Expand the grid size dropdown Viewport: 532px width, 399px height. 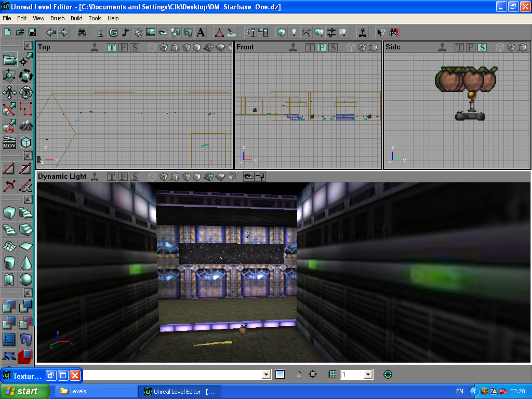[368, 375]
